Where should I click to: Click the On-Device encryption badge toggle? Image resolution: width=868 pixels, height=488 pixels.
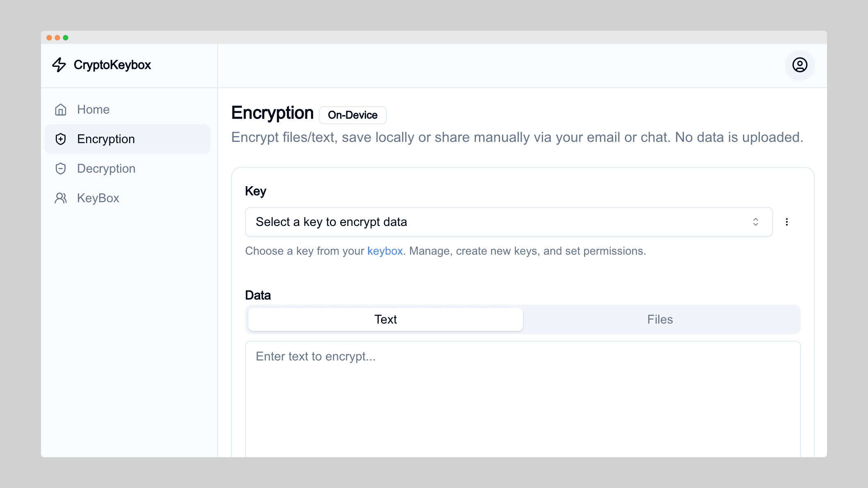point(353,114)
